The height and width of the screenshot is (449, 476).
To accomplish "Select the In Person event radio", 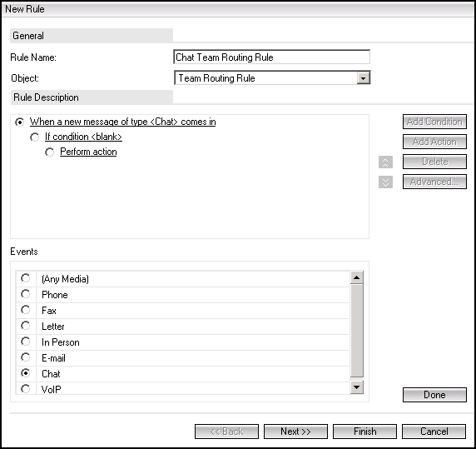I will click(x=26, y=342).
